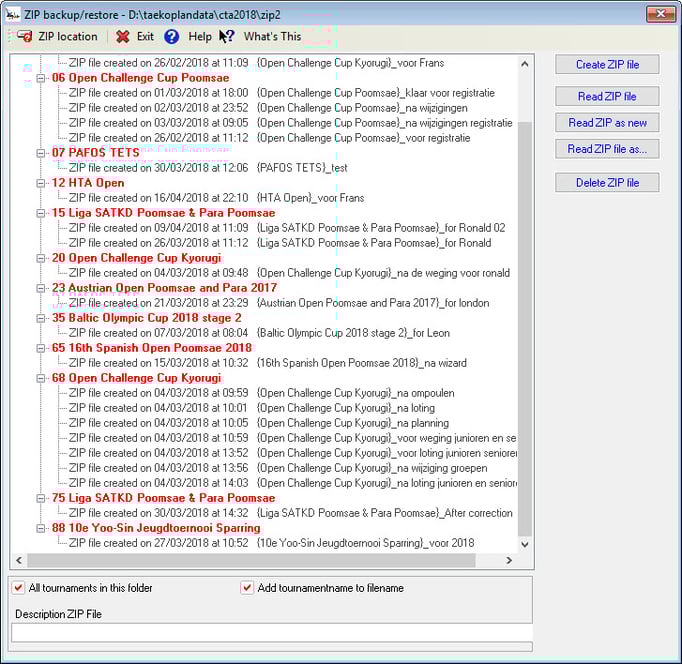Select ZIP created 03/03/2018 at 09:05
Screen dimensions: 682x664
(291, 123)
